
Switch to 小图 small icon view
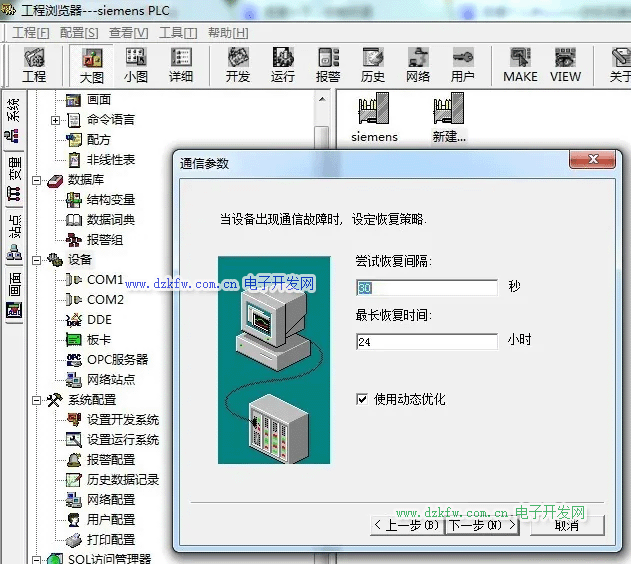(136, 65)
